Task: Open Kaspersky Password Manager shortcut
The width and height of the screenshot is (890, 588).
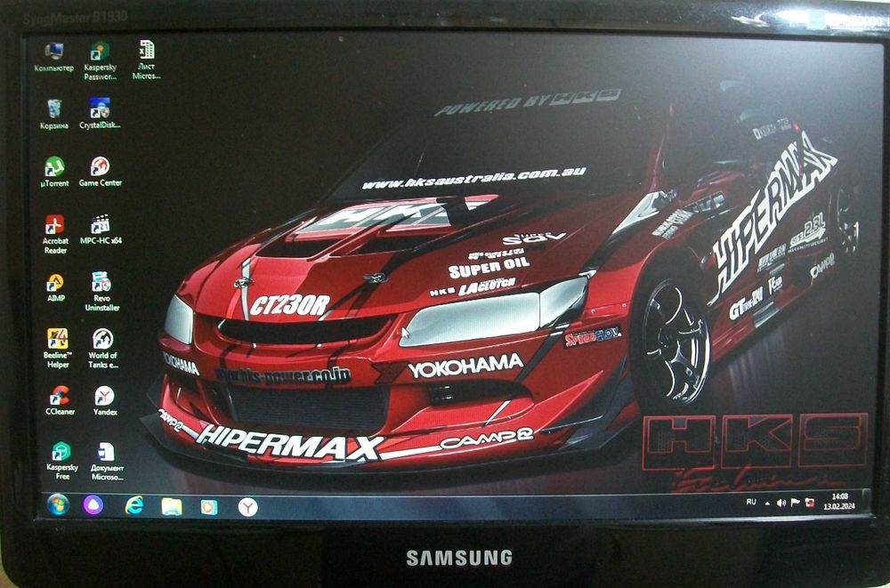Action: (x=100, y=60)
